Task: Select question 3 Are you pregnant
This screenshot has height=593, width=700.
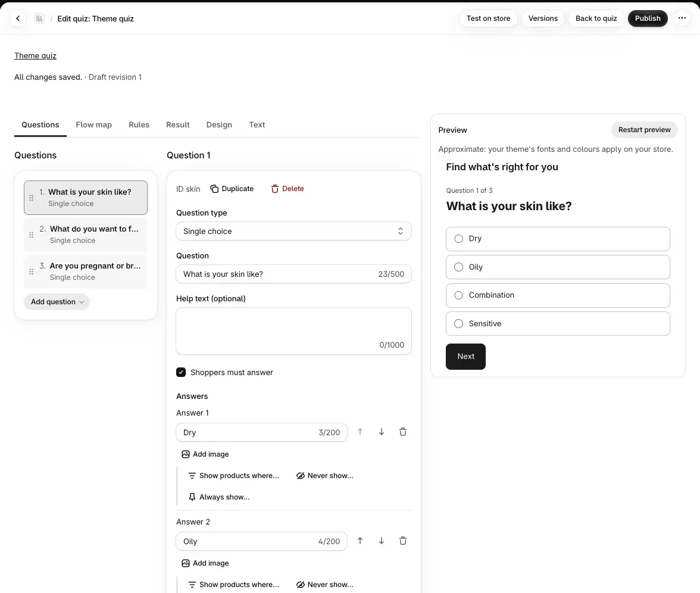Action: [86, 271]
